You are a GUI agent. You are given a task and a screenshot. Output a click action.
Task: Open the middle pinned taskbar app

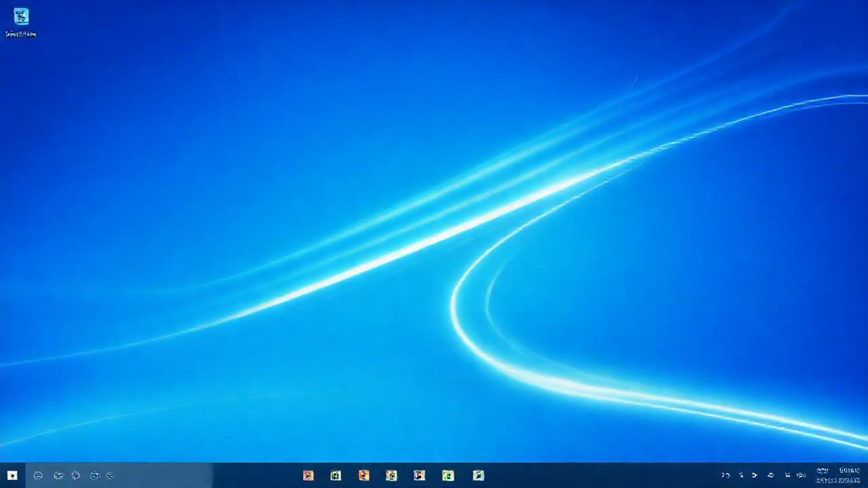pyautogui.click(x=391, y=475)
